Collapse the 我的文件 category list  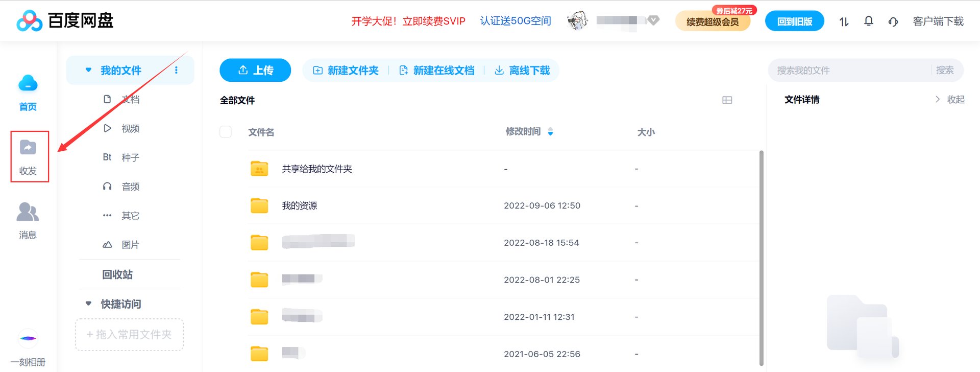pos(88,70)
